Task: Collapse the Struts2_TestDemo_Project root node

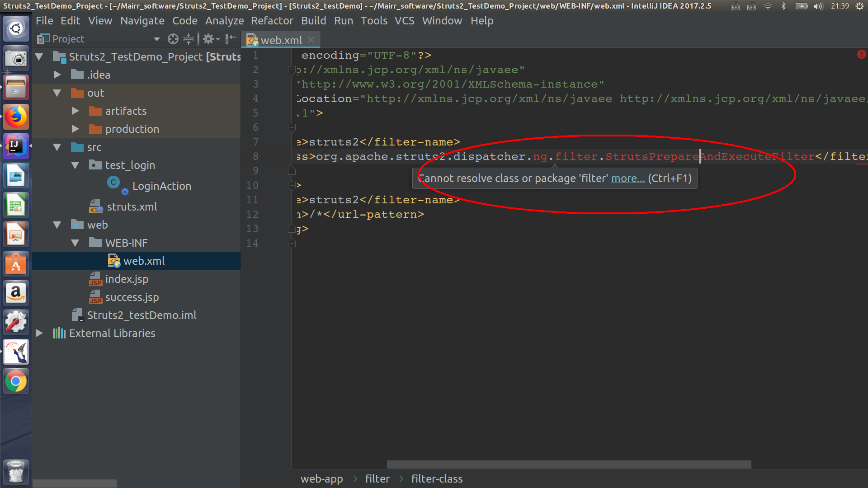Action: coord(39,57)
